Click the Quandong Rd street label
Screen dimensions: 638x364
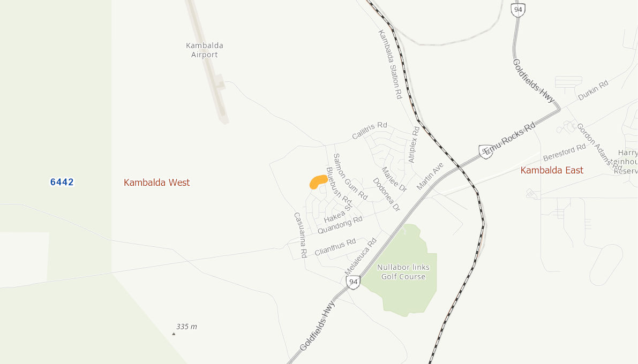click(x=340, y=225)
